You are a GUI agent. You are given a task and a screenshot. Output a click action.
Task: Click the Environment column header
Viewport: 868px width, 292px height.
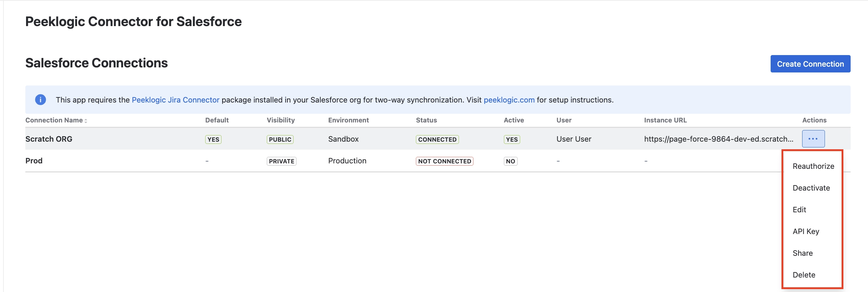349,120
